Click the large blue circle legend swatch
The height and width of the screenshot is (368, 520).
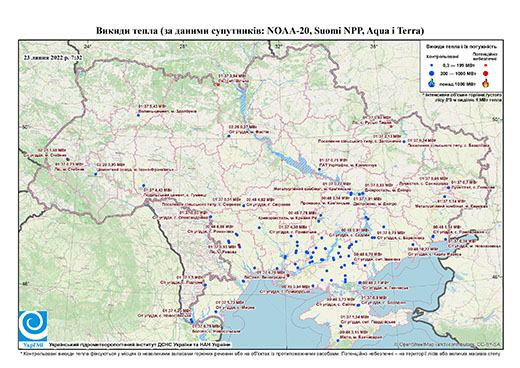(432, 73)
